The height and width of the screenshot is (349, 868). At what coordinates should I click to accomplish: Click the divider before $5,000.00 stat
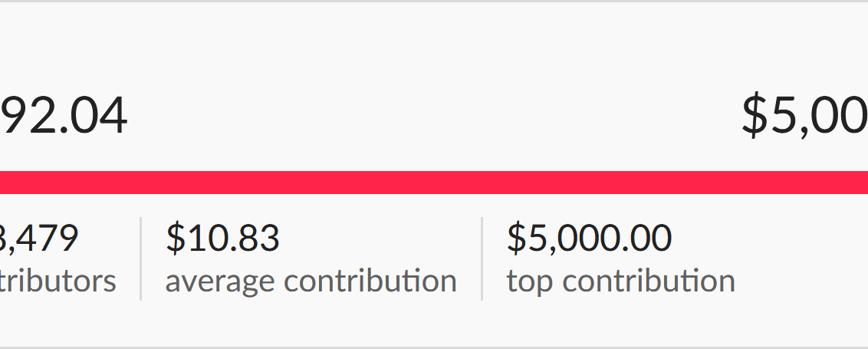482,258
